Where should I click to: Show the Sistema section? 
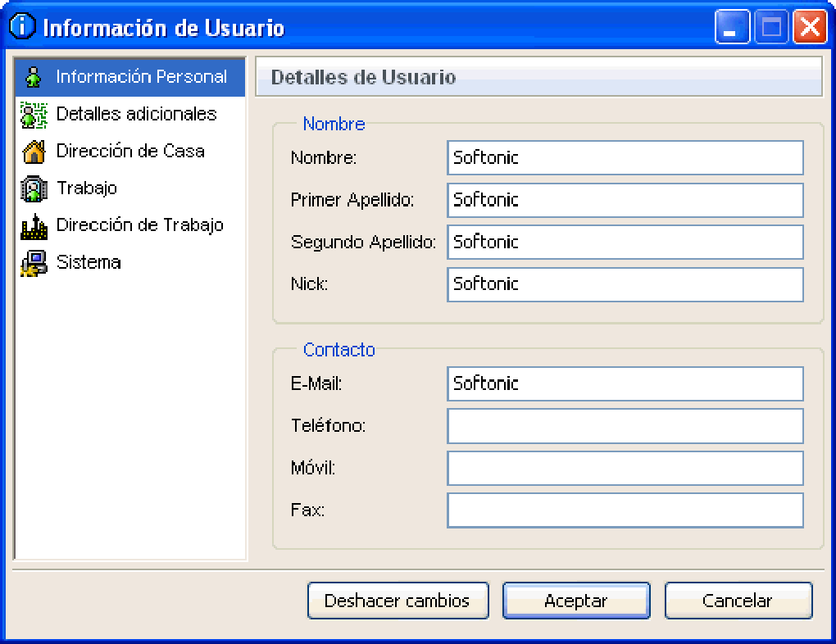pyautogui.click(x=130, y=262)
